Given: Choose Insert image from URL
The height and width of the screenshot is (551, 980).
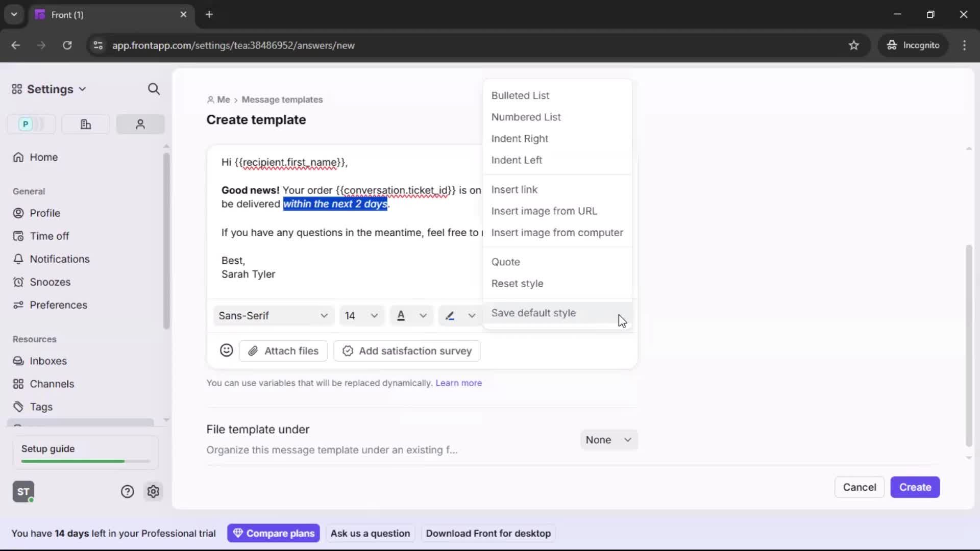Looking at the screenshot, I should tap(544, 211).
